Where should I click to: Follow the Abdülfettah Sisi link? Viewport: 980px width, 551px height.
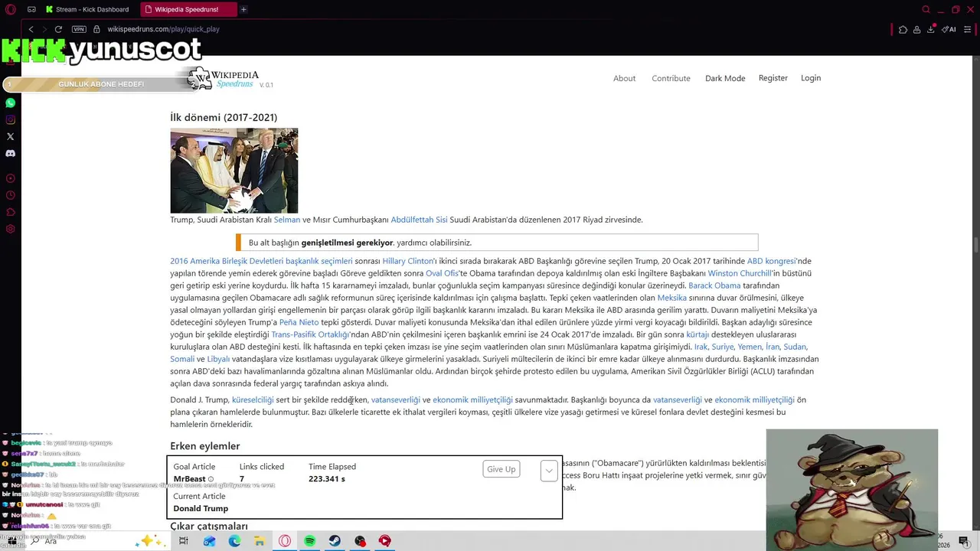(x=419, y=220)
